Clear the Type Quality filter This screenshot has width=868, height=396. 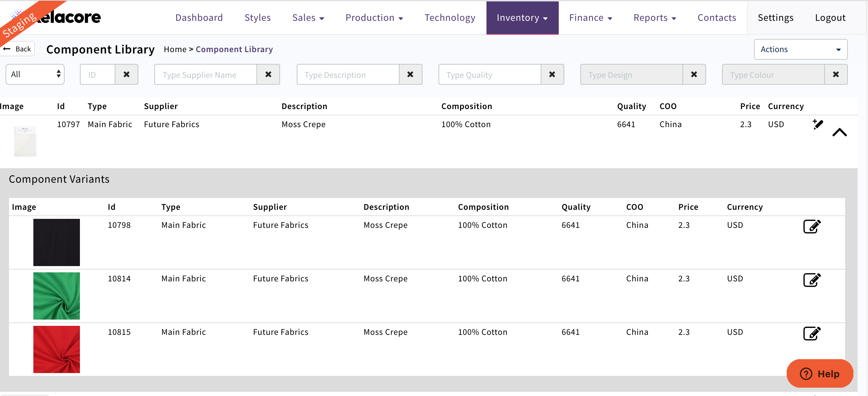[552, 74]
